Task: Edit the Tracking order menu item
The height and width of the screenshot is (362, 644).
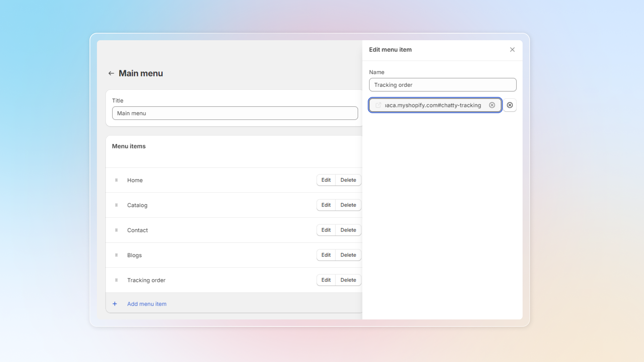Action: 326,280
